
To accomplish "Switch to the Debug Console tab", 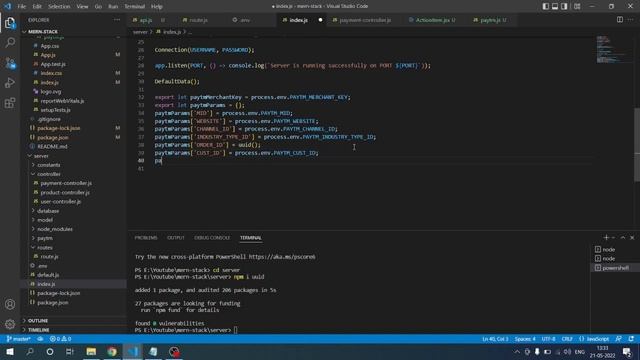I will [x=212, y=238].
